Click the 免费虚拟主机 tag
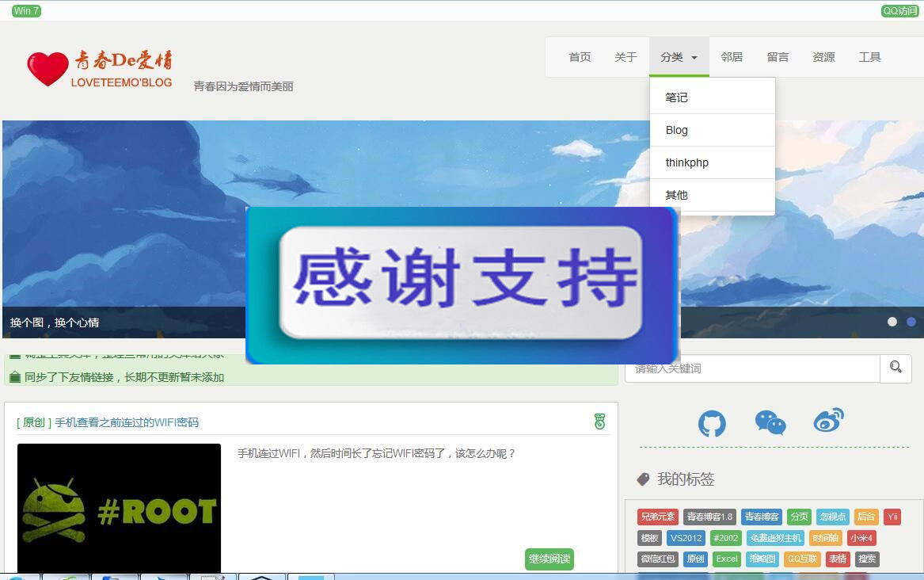 (x=775, y=538)
